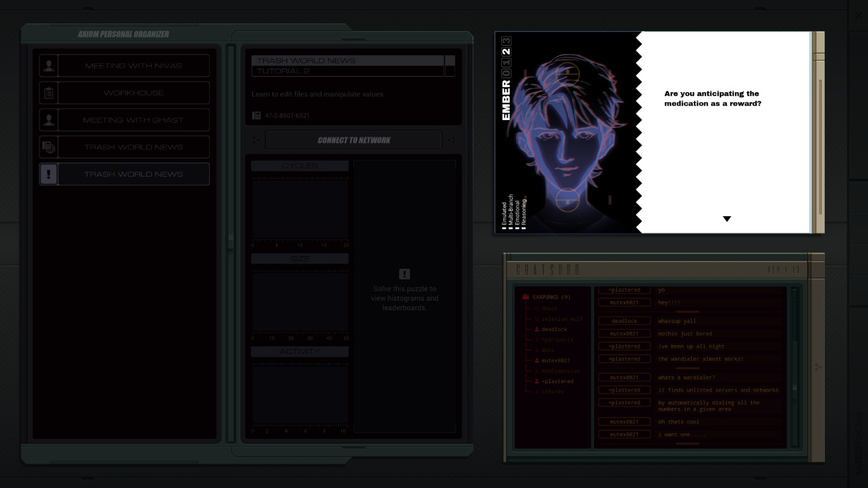Select hydroponix in the user list
The image size is (868, 488).
click(x=557, y=340)
